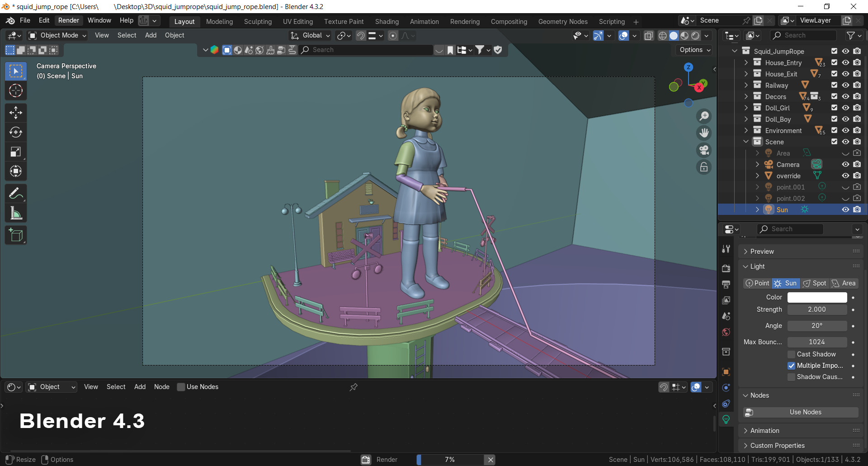Screen dimensions: 868x466
Task: Click the zoom magnifier in viewport
Action: pyautogui.click(x=704, y=116)
